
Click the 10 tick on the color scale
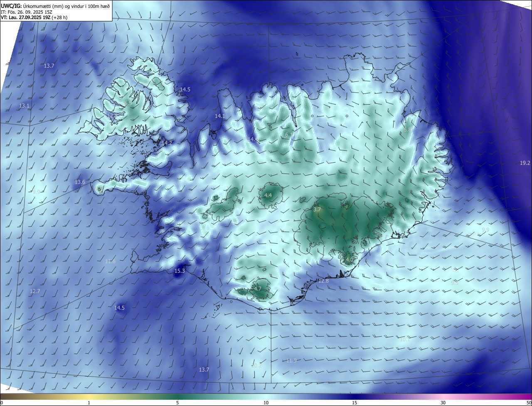(x=266, y=403)
